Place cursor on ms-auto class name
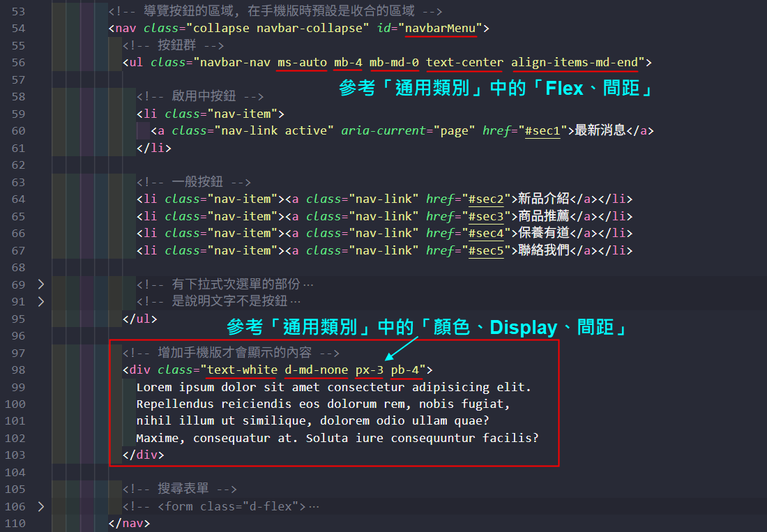The width and height of the screenshot is (767, 532). [x=302, y=63]
